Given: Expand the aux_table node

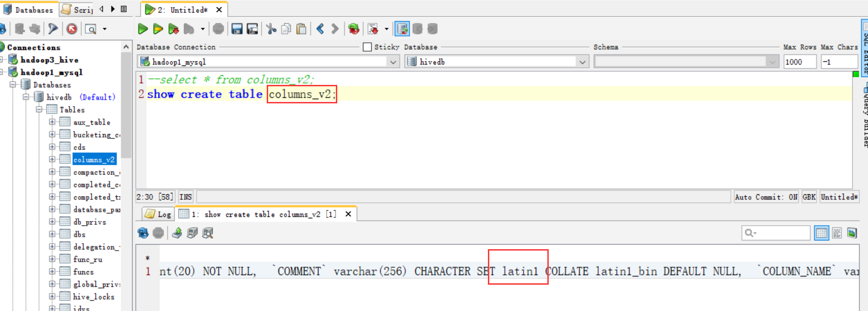Looking at the screenshot, I should pyautogui.click(x=52, y=122).
